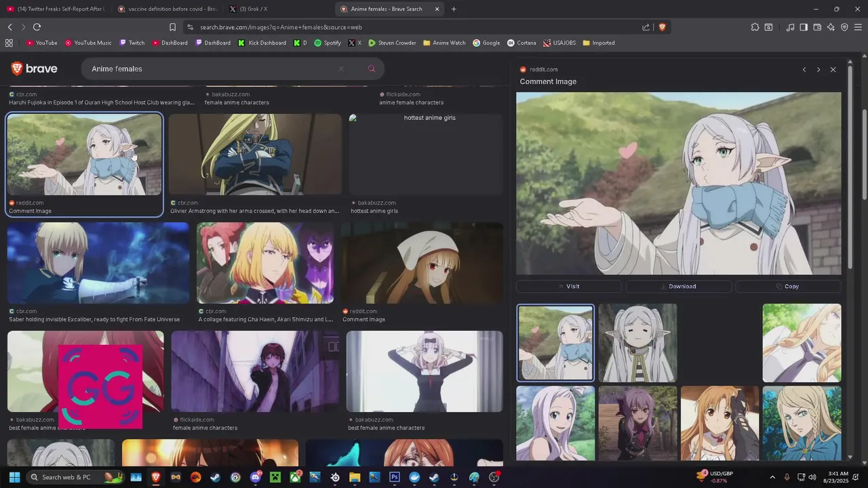Open the volume speaker tray icon

tap(812, 477)
